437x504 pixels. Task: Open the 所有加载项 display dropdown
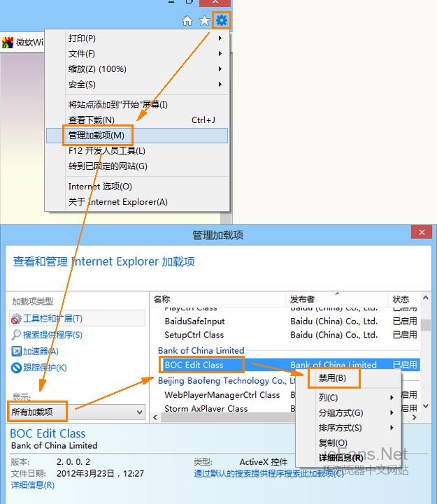(x=77, y=412)
